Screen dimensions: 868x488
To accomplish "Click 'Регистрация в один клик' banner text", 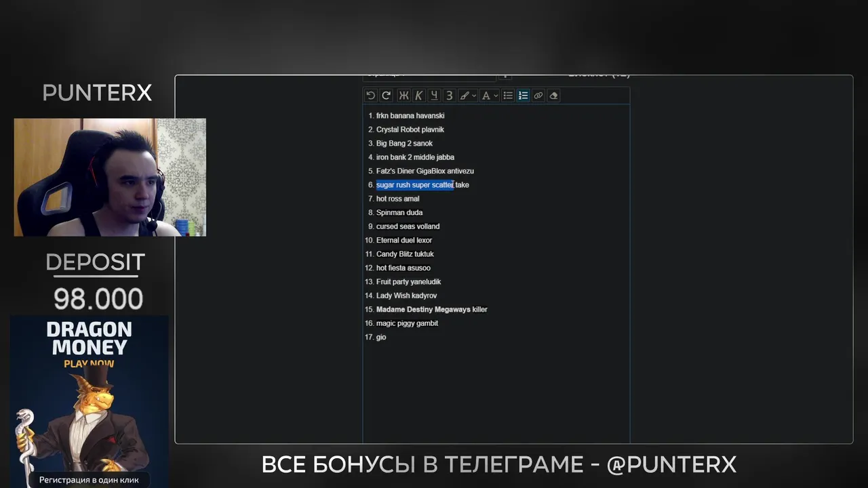I will 89,480.
